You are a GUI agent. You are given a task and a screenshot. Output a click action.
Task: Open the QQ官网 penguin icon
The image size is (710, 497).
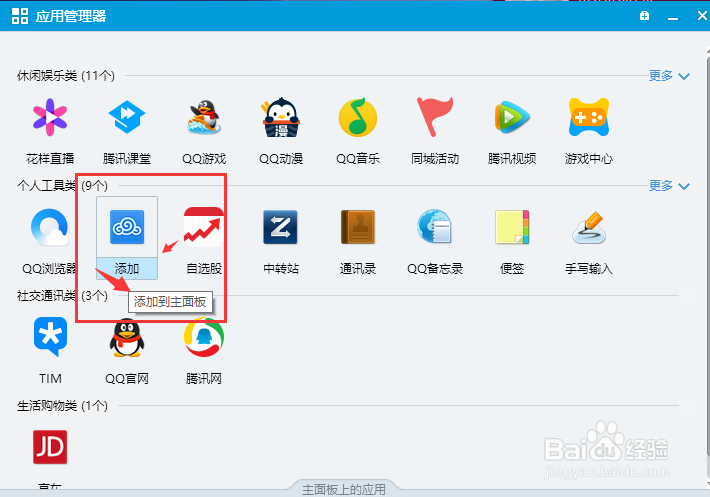[x=127, y=338]
